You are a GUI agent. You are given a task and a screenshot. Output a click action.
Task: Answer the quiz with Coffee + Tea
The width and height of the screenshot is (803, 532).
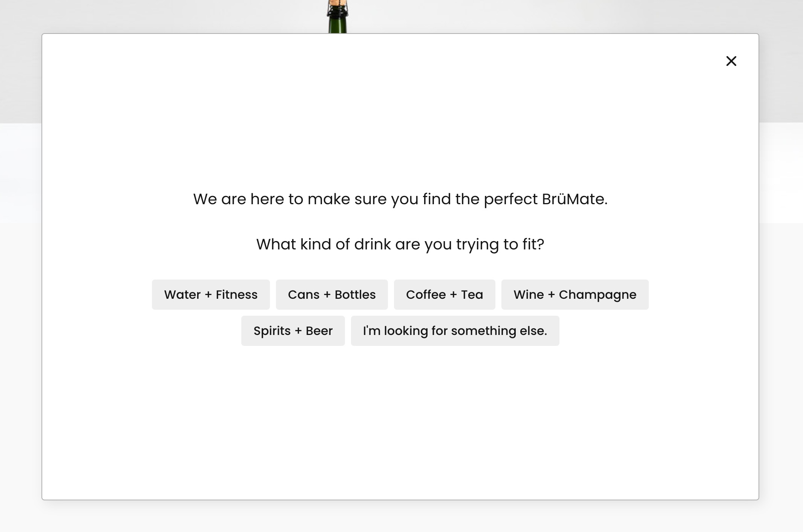(x=444, y=294)
